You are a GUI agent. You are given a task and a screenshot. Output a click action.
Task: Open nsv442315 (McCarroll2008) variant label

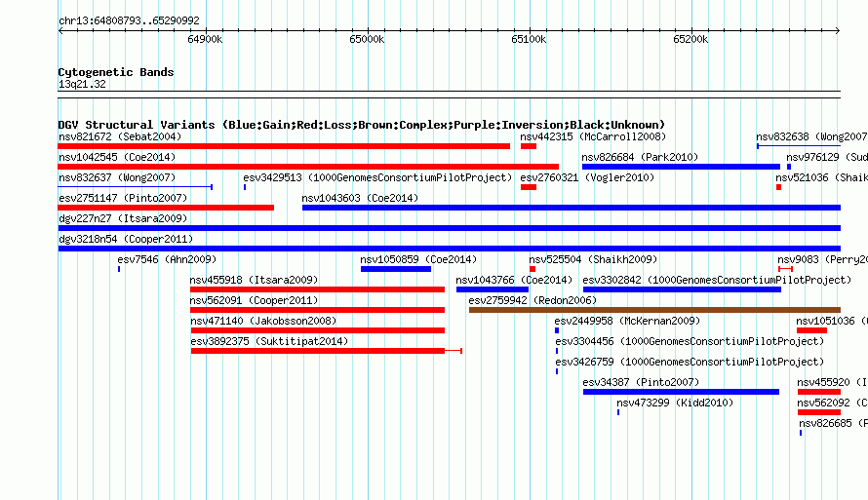click(x=593, y=136)
